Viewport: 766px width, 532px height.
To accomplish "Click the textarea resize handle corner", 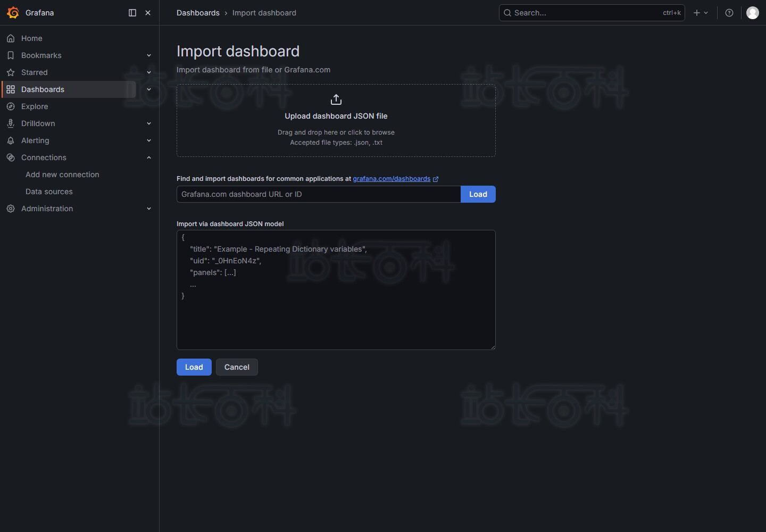I will point(493,347).
